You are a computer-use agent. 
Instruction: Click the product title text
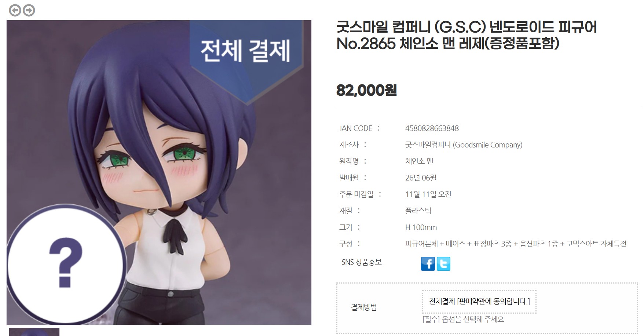click(x=466, y=35)
